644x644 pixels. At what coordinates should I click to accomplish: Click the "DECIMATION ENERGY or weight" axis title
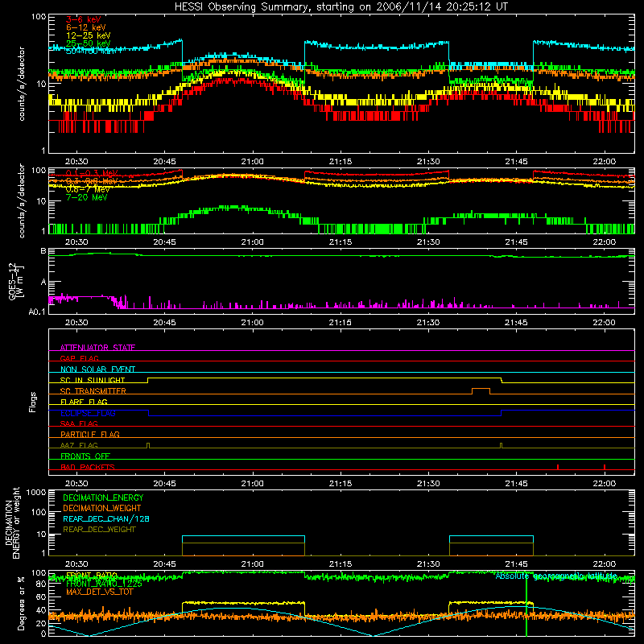pyautogui.click(x=12, y=522)
